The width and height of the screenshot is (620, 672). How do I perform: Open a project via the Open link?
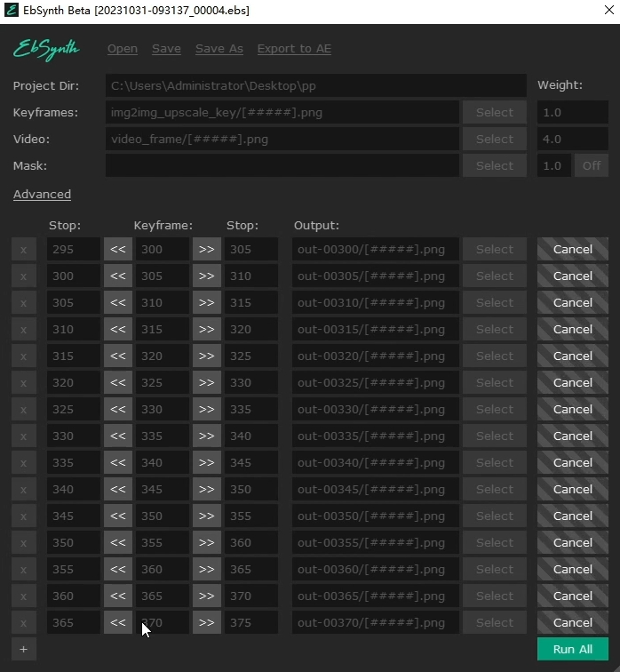coord(123,49)
